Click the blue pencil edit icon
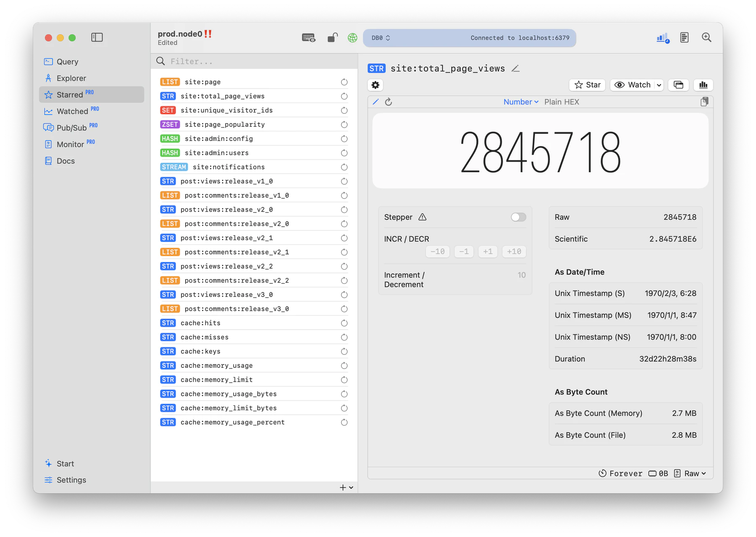 [375, 102]
